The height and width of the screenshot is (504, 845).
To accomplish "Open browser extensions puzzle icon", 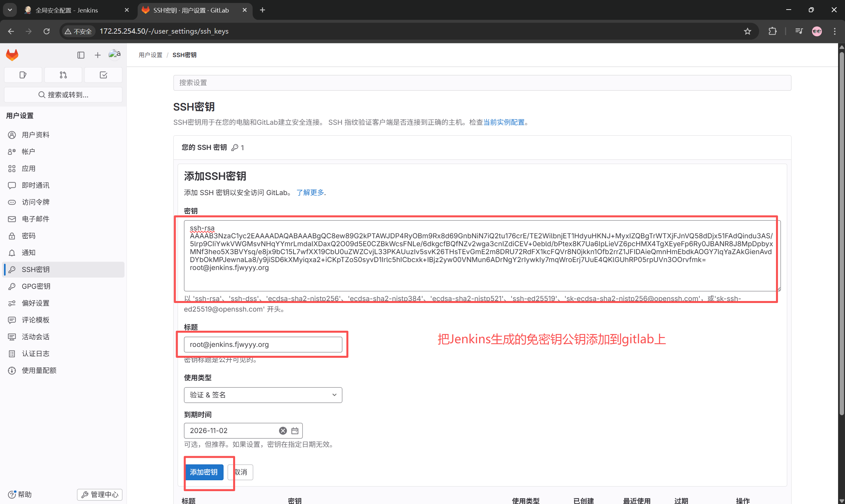I will click(772, 31).
